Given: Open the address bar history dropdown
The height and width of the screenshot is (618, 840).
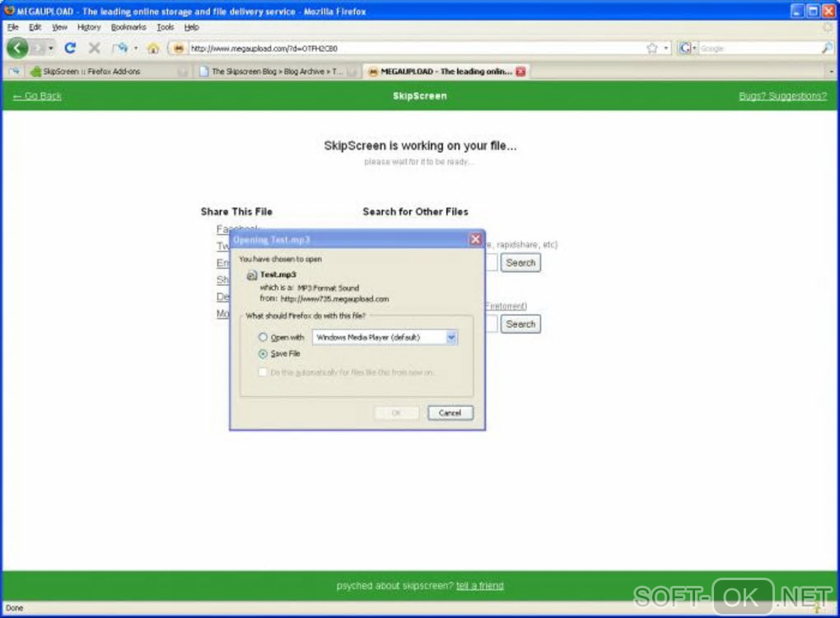Looking at the screenshot, I should (666, 49).
